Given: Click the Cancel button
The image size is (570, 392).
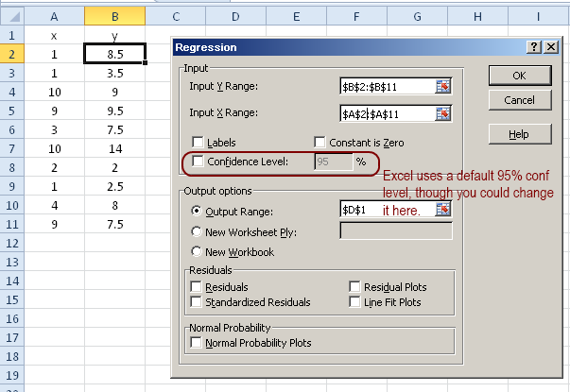Looking at the screenshot, I should [520, 100].
